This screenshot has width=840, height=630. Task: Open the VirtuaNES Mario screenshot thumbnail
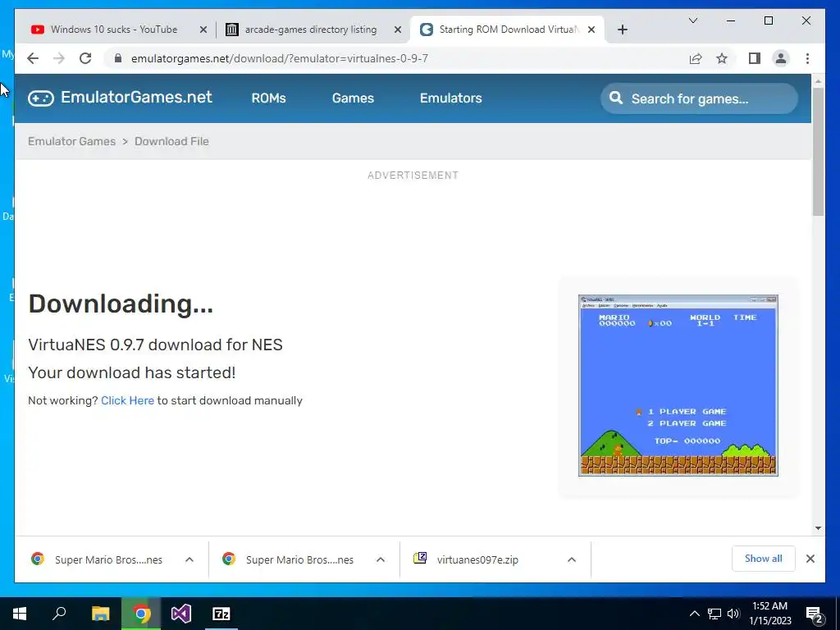[x=678, y=386]
